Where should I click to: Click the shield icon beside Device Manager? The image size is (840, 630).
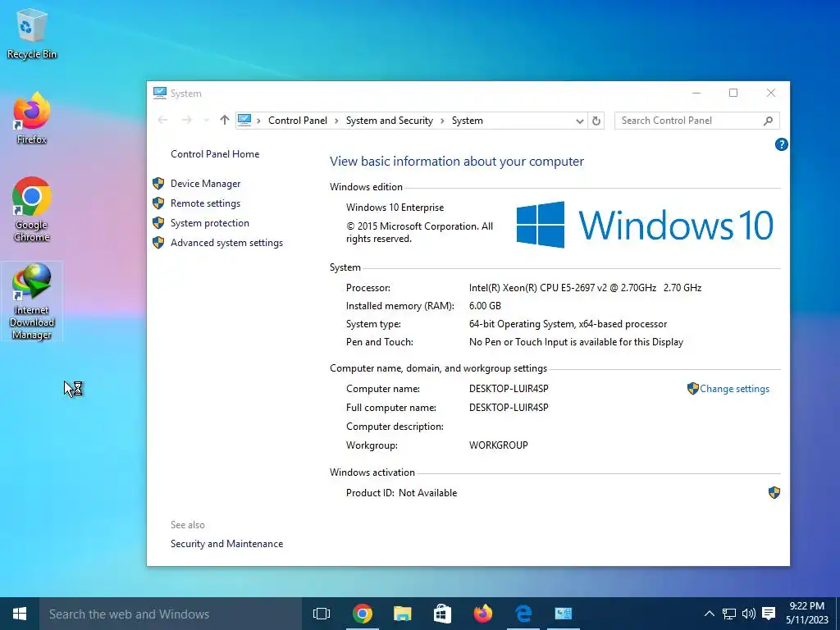coord(158,184)
